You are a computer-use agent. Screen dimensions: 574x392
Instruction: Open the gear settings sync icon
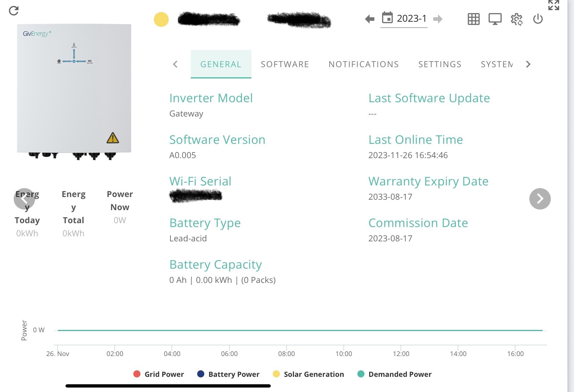click(517, 19)
